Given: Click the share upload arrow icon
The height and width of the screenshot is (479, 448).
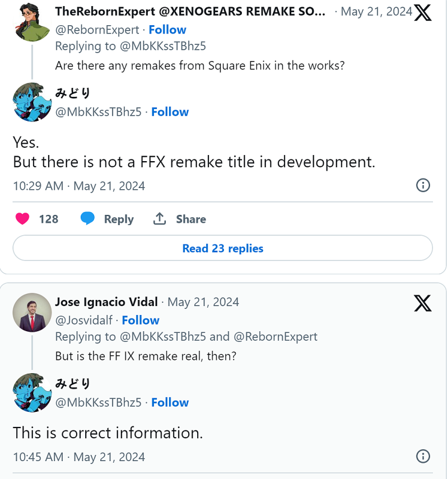Looking at the screenshot, I should click(160, 219).
